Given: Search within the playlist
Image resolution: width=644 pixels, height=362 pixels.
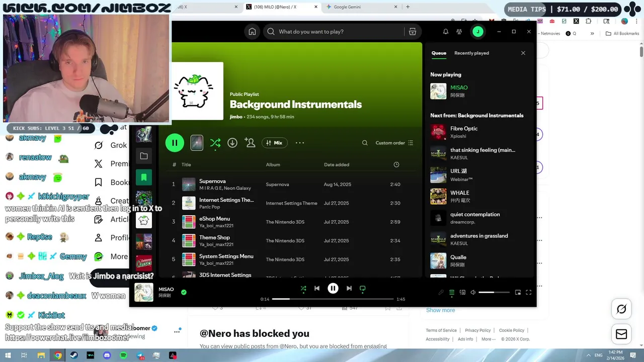Looking at the screenshot, I should tap(365, 143).
